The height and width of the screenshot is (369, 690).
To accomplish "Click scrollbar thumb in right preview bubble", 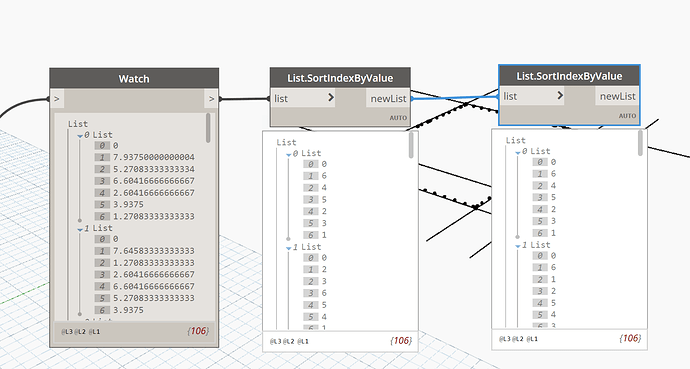I will tap(640, 143).
